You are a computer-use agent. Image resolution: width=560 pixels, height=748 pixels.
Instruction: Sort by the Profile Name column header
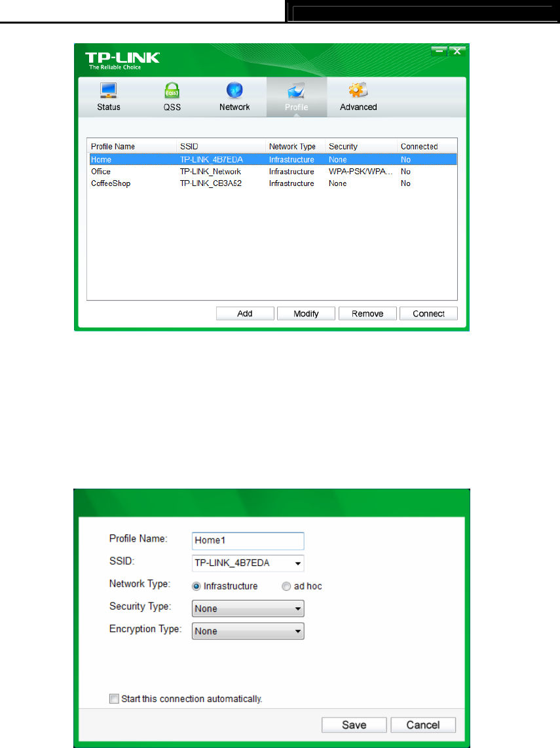click(132, 147)
